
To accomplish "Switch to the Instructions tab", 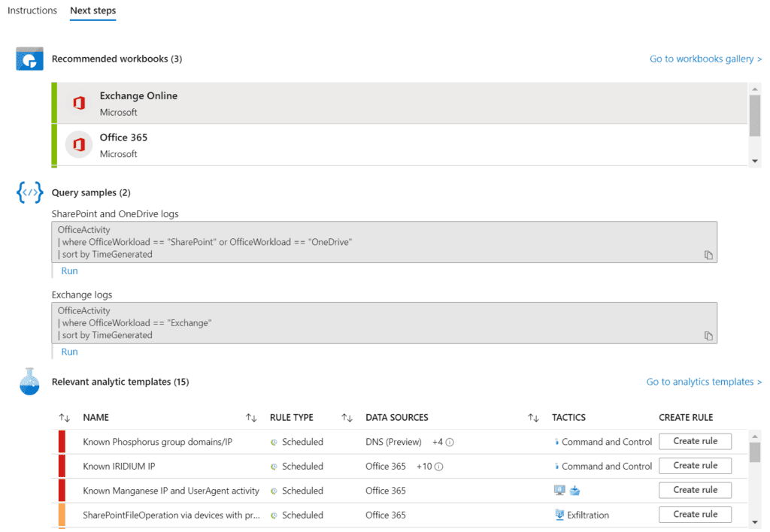I will pyautogui.click(x=32, y=11).
